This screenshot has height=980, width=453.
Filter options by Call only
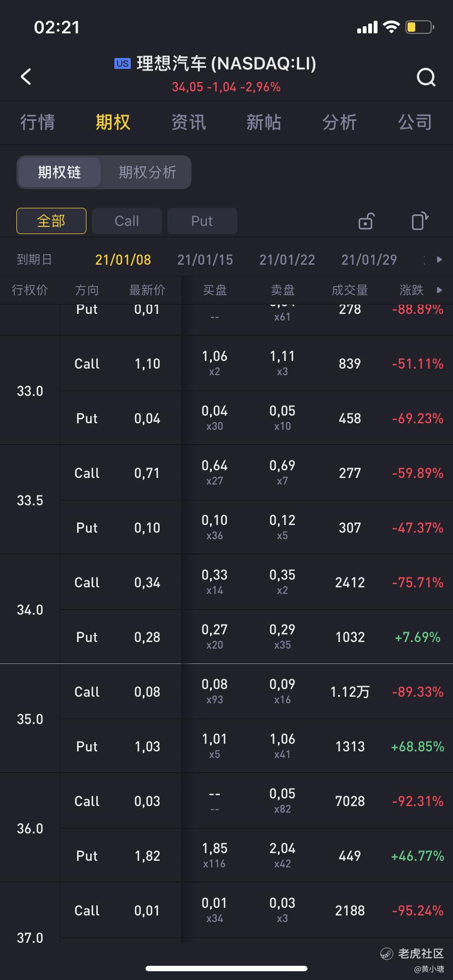(x=127, y=221)
